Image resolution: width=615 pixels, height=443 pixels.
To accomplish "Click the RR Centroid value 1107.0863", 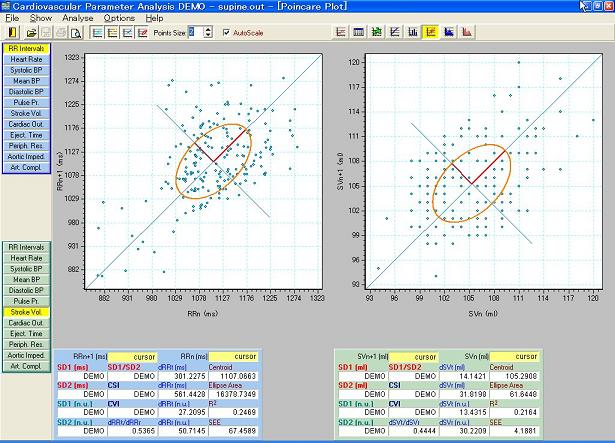I will coord(233,376).
